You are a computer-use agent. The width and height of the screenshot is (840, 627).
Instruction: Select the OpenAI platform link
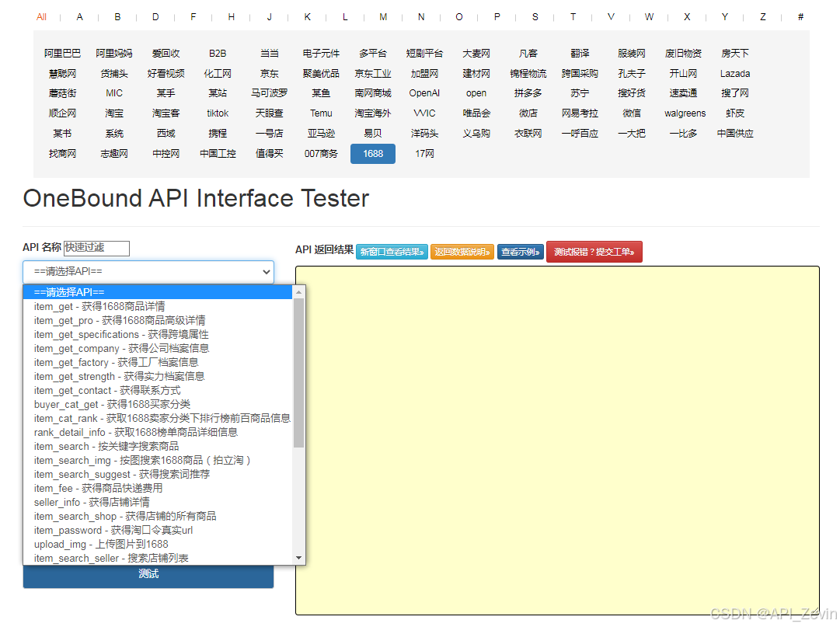[x=424, y=93]
